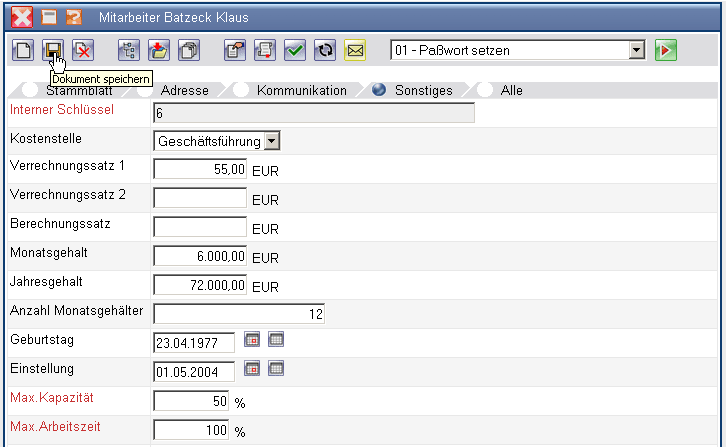Click the copy documents icon
The image size is (726, 447).
point(189,50)
